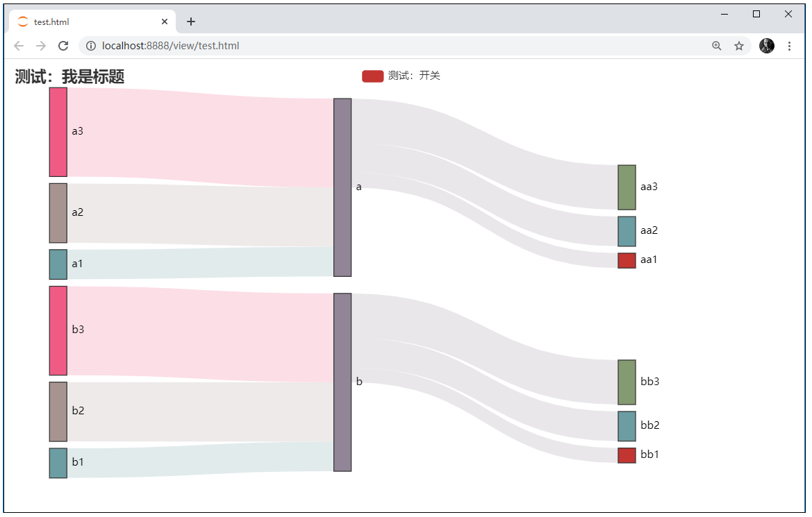View site information icon before URL

(x=90, y=46)
